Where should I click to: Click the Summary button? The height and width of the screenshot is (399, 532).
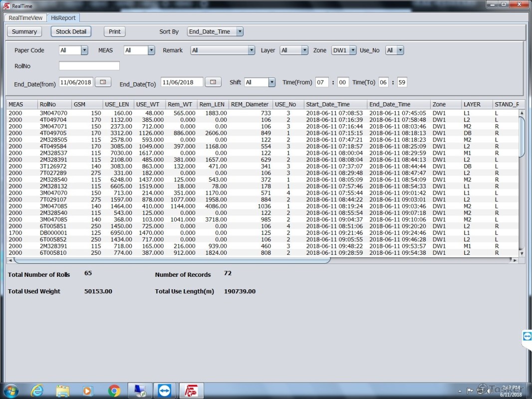point(24,31)
